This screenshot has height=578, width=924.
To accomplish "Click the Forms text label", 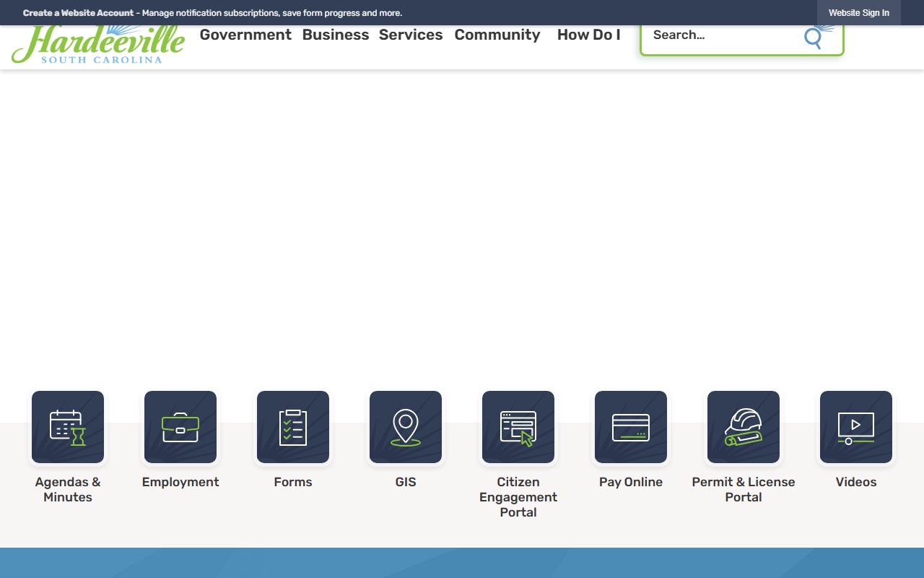I will pos(293,482).
